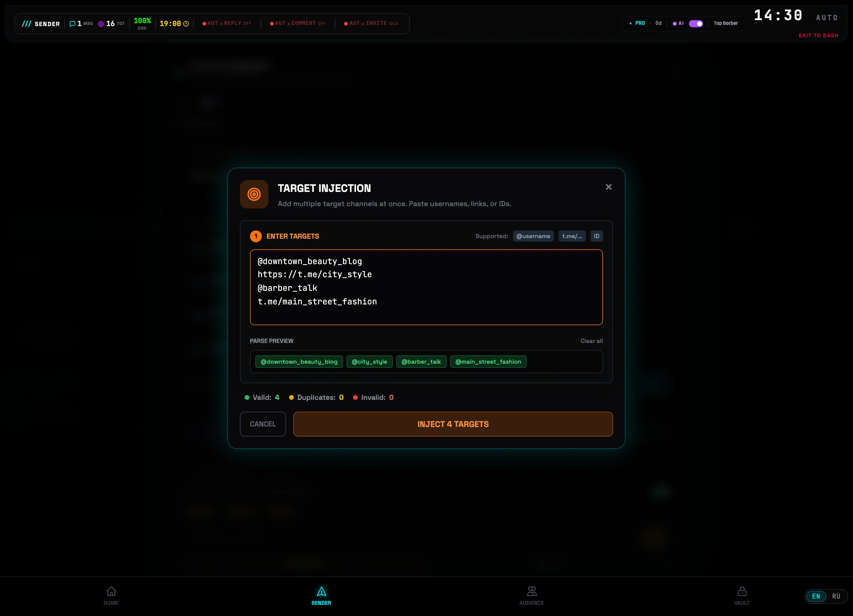Click the targets text area

pos(426,287)
